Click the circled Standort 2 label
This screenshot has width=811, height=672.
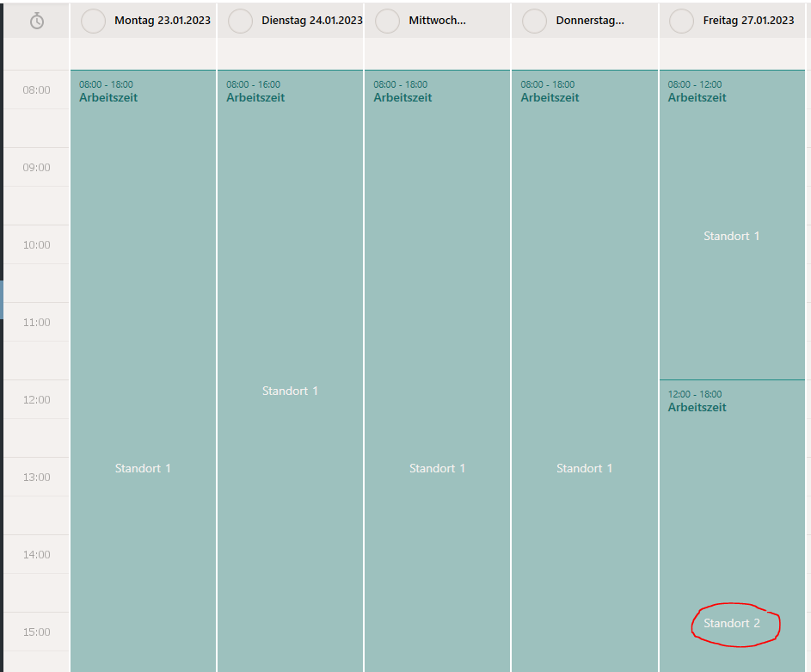(732, 623)
